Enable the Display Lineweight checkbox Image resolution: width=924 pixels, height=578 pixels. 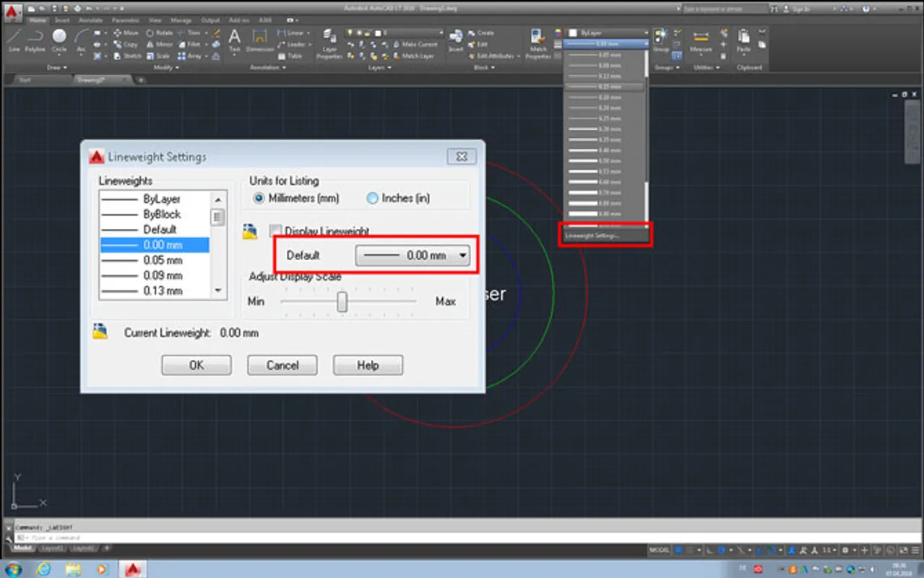point(275,230)
